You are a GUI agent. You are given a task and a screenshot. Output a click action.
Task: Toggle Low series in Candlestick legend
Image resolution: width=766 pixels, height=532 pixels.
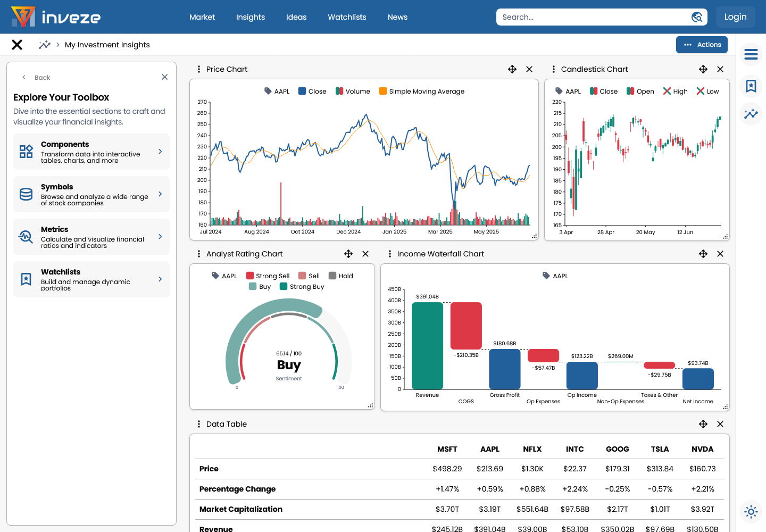coord(708,92)
